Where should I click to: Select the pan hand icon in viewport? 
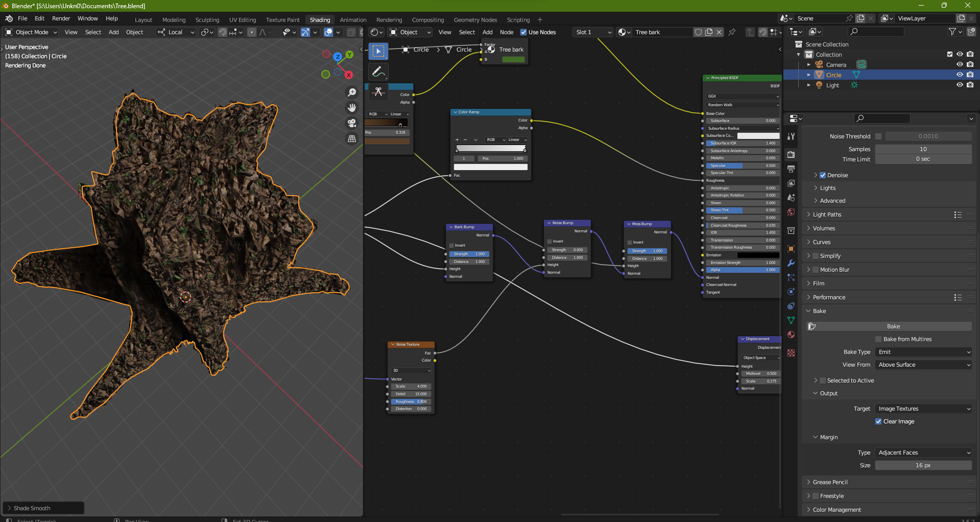(x=352, y=108)
